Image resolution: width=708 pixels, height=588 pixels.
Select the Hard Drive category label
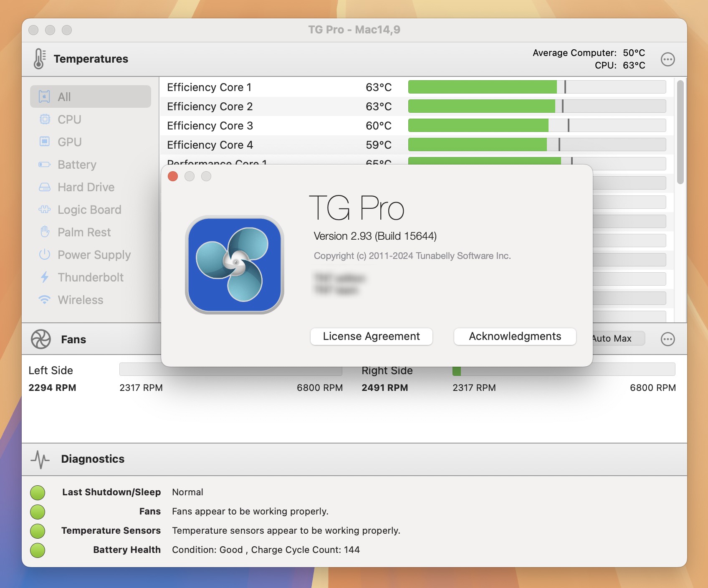pos(86,187)
